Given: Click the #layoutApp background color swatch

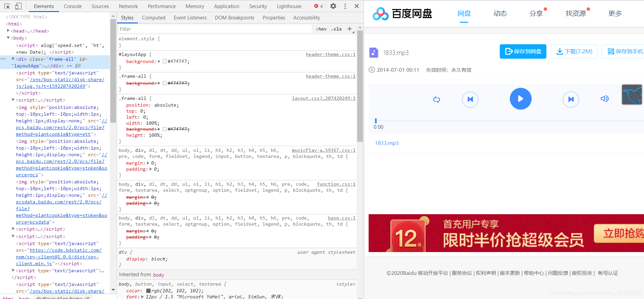Looking at the screenshot, I should [x=165, y=61].
